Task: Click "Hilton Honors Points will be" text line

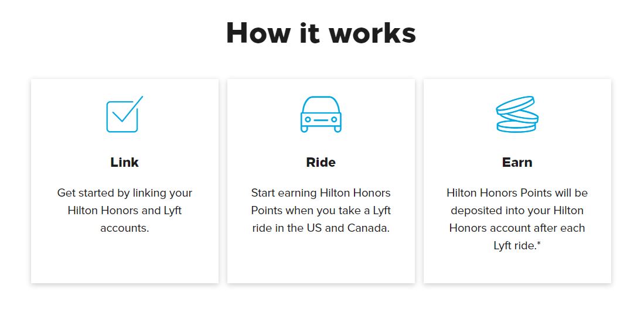Action: point(517,193)
